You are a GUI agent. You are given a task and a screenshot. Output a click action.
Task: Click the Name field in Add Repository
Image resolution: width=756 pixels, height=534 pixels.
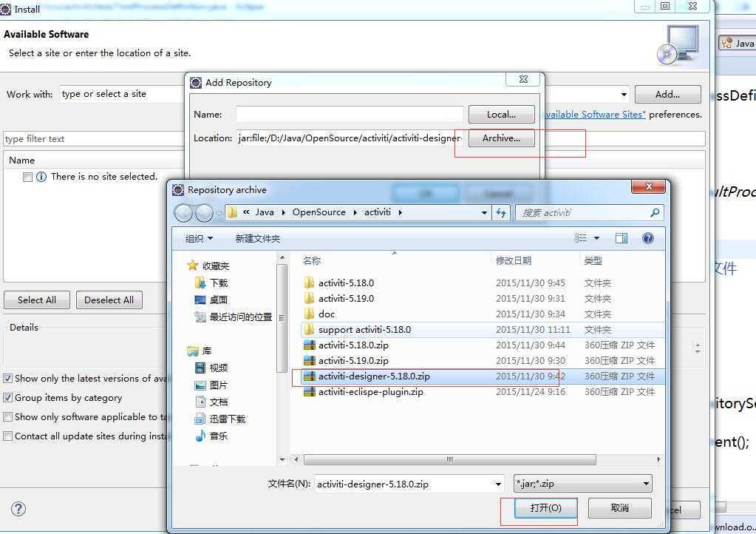(x=350, y=115)
